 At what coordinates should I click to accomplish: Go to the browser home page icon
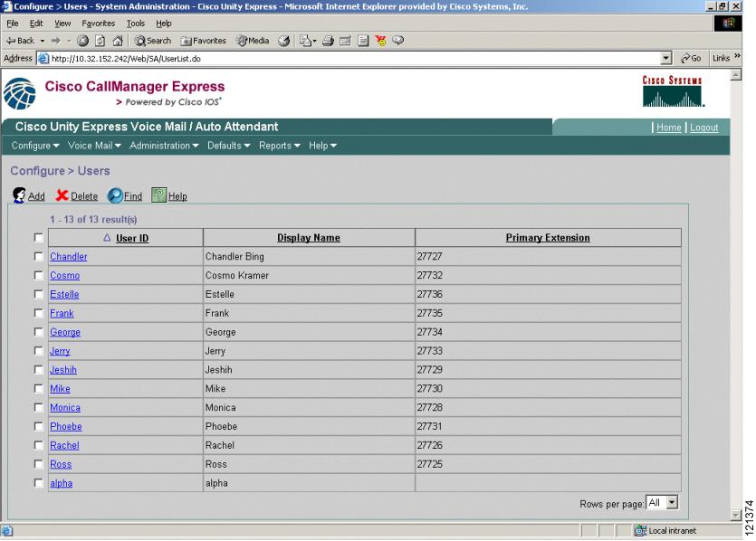(118, 41)
